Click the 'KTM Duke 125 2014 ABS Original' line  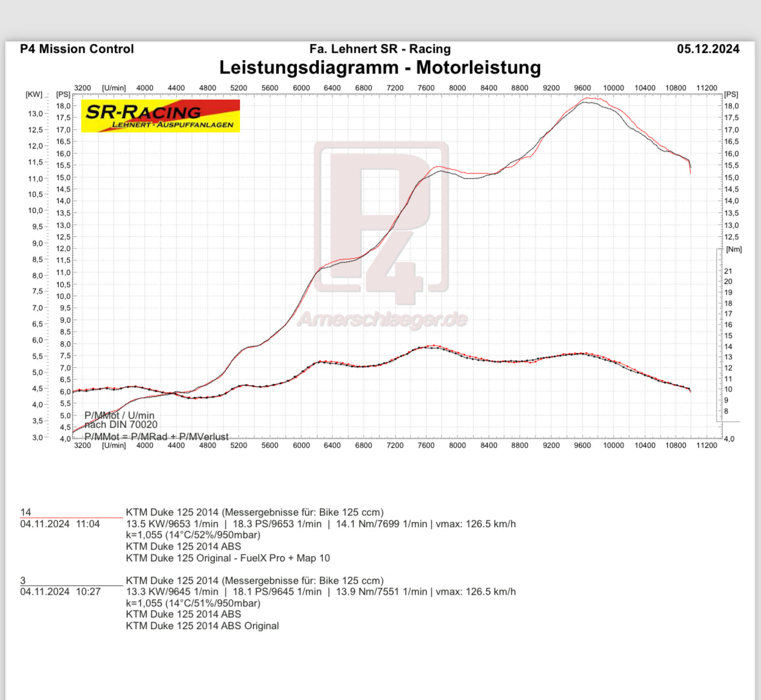pos(203,626)
